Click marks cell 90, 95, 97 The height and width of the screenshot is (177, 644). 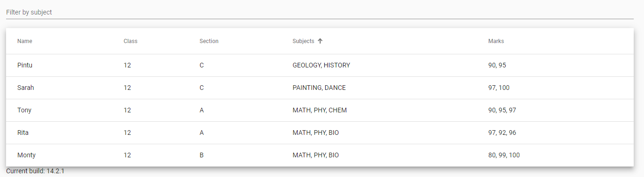point(502,111)
